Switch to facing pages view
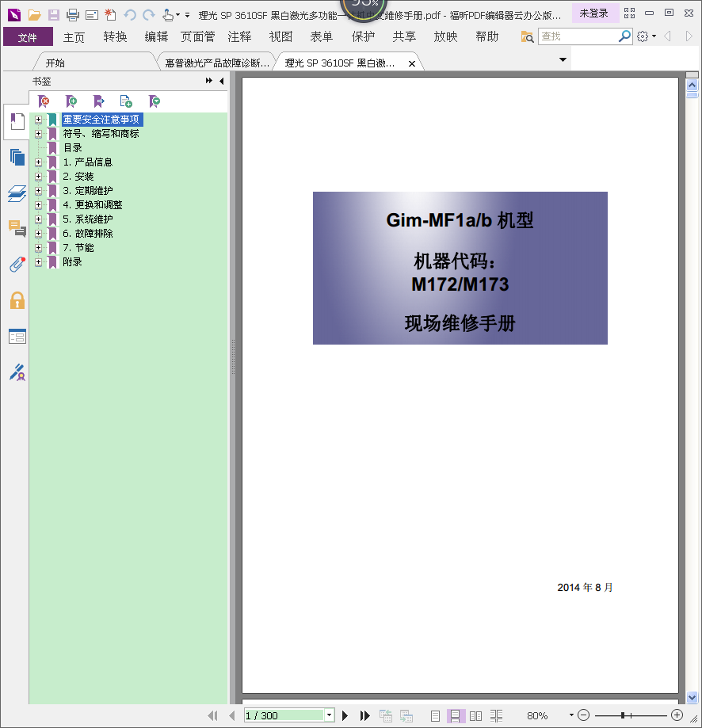Viewport: 702px width, 728px height. tap(475, 716)
